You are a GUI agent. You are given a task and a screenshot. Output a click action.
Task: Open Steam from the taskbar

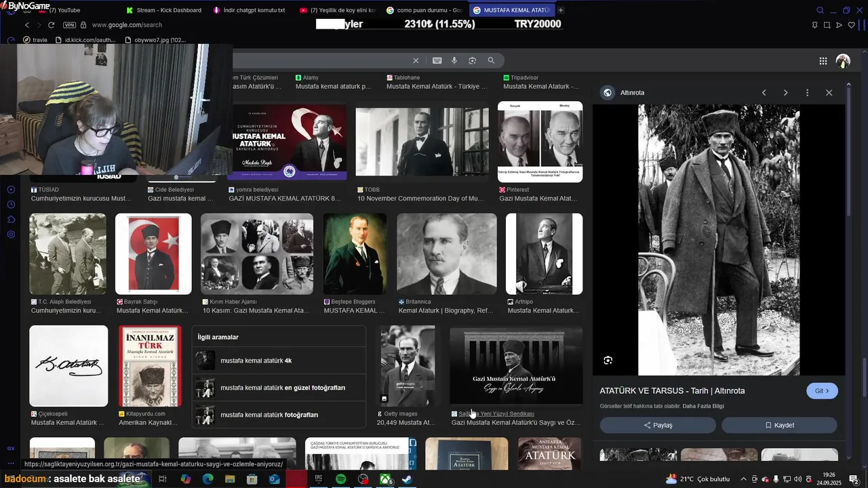[407, 479]
